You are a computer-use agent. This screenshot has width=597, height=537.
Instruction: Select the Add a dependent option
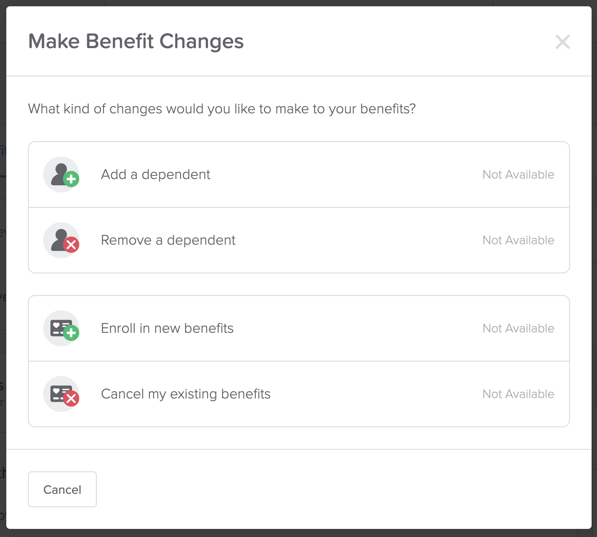tap(299, 174)
